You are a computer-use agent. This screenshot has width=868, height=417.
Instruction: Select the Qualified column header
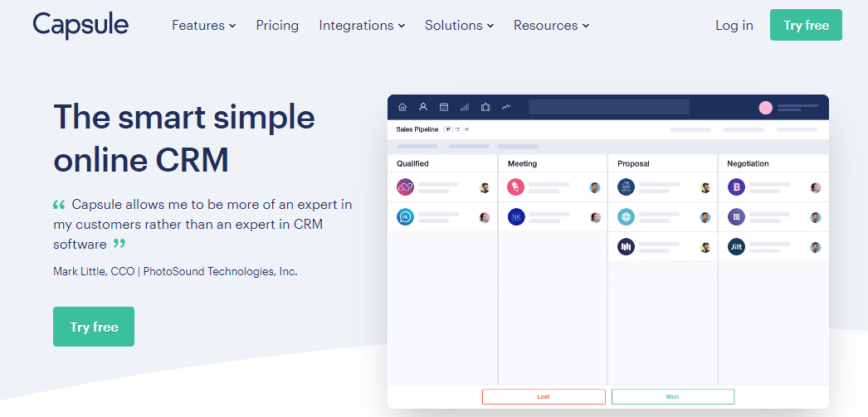(412, 163)
